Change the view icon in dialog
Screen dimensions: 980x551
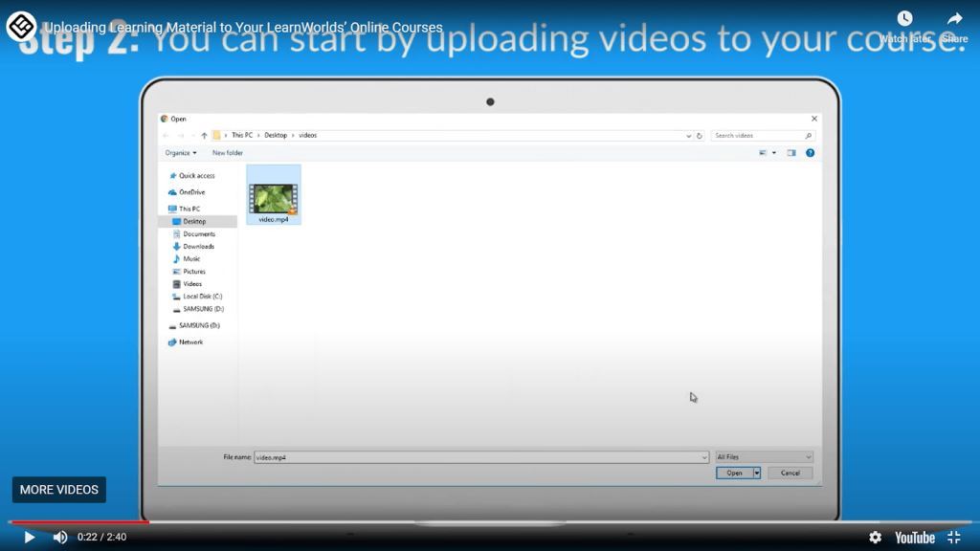click(x=763, y=153)
